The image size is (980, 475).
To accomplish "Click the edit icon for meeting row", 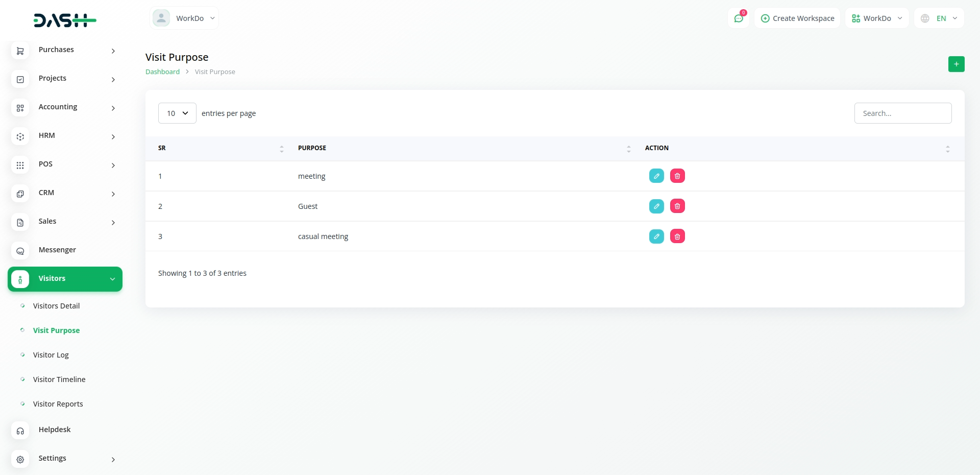I will click(x=656, y=176).
